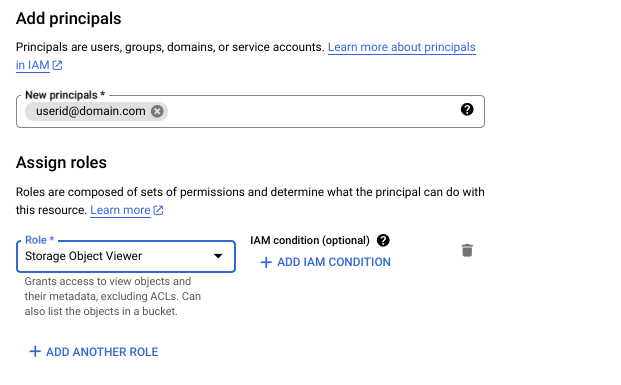The width and height of the screenshot is (621, 385).
Task: Click ADD ANOTHER ROLE button
Action: [94, 352]
